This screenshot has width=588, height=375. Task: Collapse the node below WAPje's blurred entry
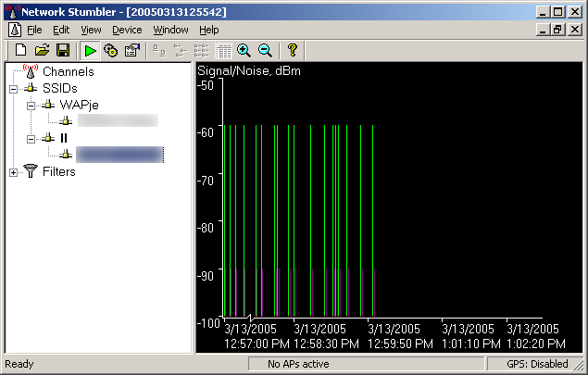31,139
